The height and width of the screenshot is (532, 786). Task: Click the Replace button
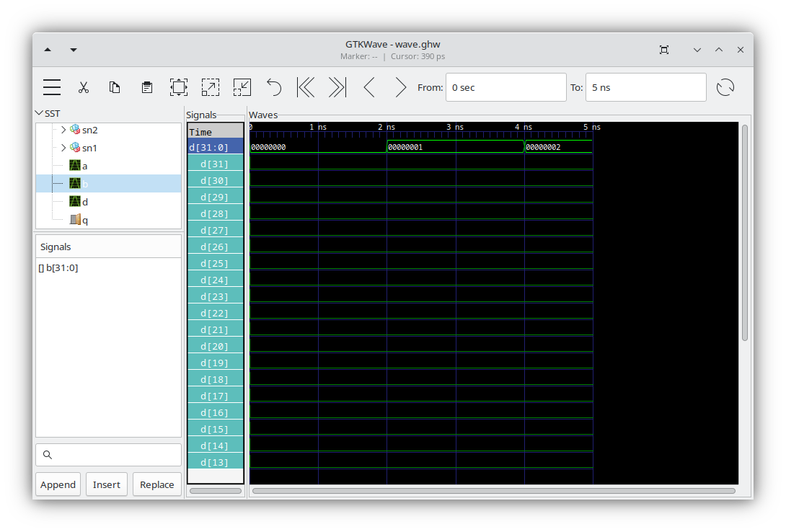[x=156, y=484]
